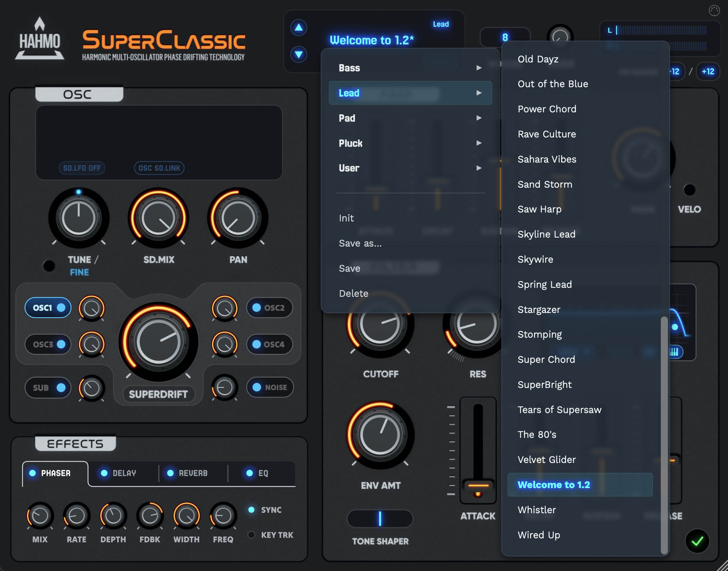The width and height of the screenshot is (728, 571).
Task: Select the Whistler preset
Action: 580,510
